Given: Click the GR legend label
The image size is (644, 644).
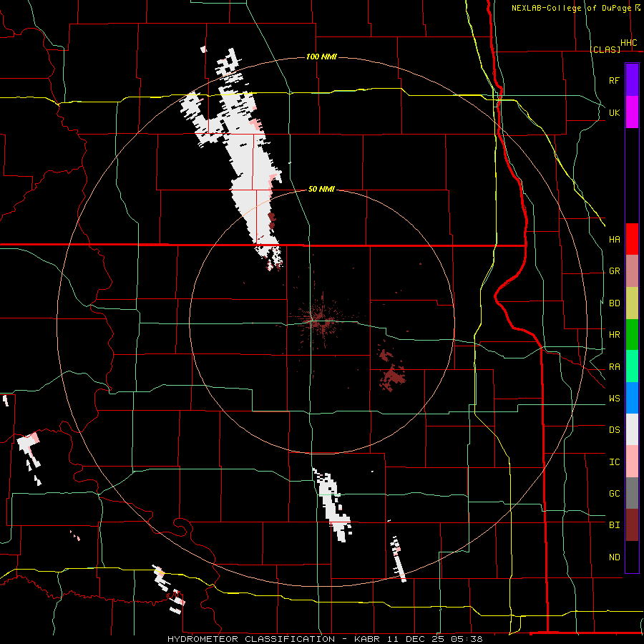Looking at the screenshot, I should (614, 271).
